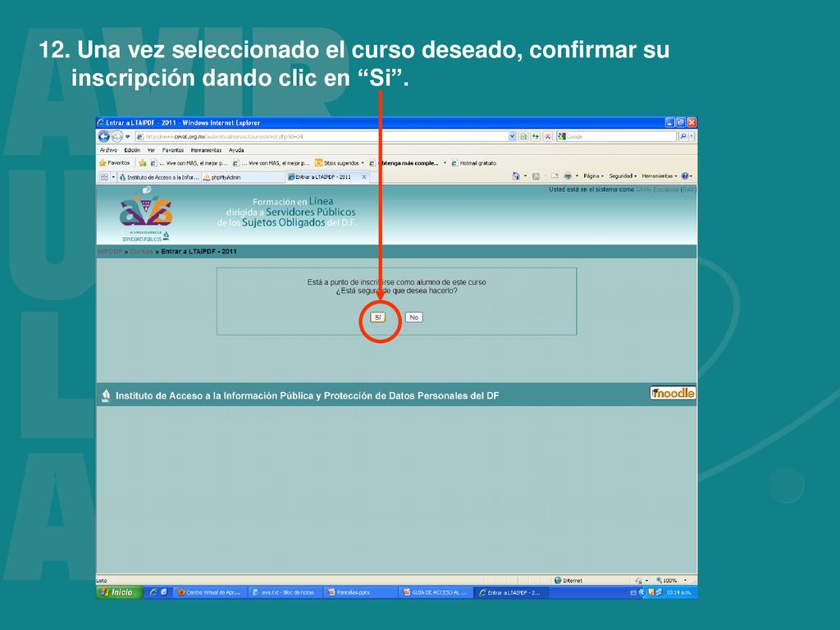Open the Sitios sugeridos favorite
Image resolution: width=840 pixels, height=630 pixels.
(x=336, y=163)
